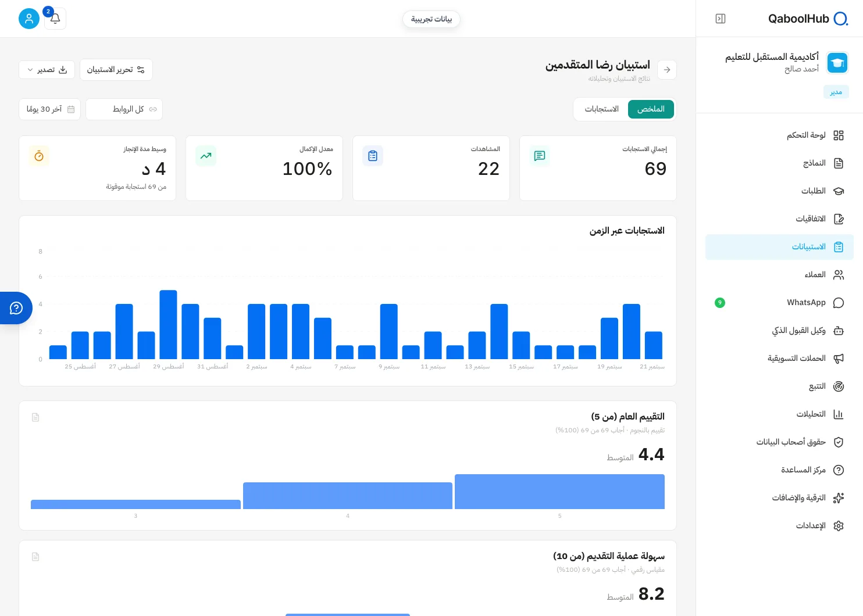Click the help center question icon
Screen dimensions: 863x616
(x=839, y=470)
